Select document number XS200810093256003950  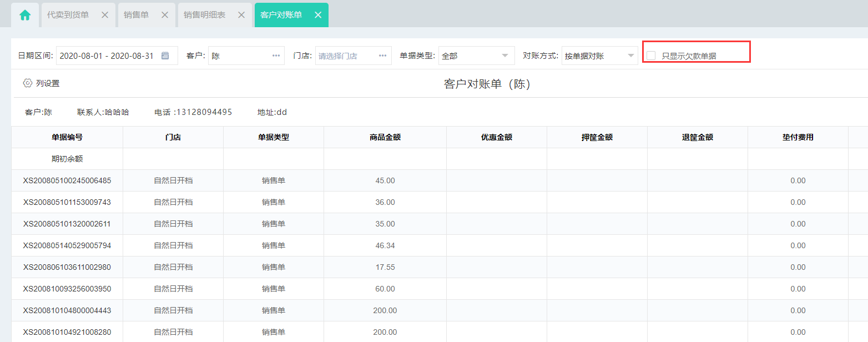67,289
